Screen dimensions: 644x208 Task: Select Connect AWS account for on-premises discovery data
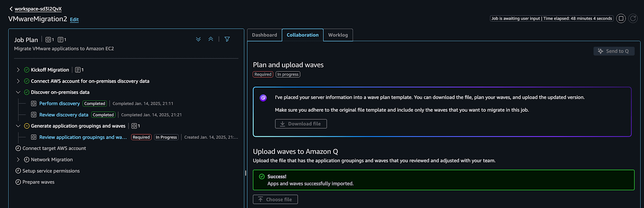point(90,81)
